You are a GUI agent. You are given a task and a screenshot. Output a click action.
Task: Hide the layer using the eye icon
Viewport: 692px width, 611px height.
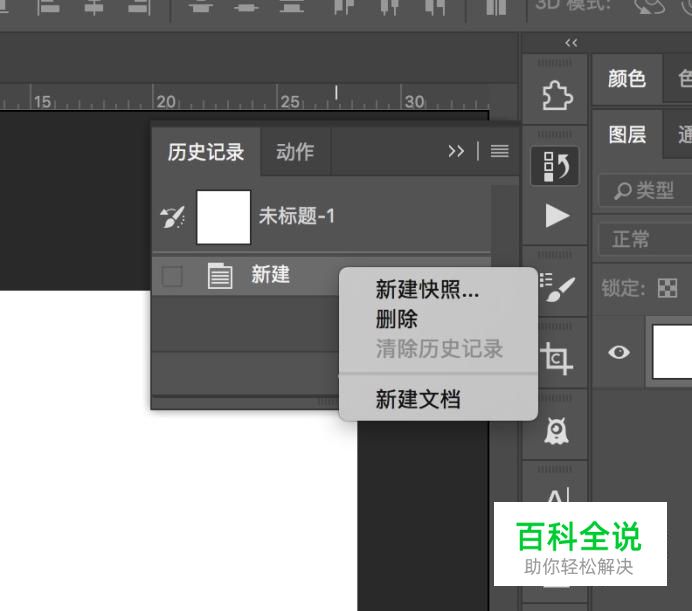pos(619,352)
